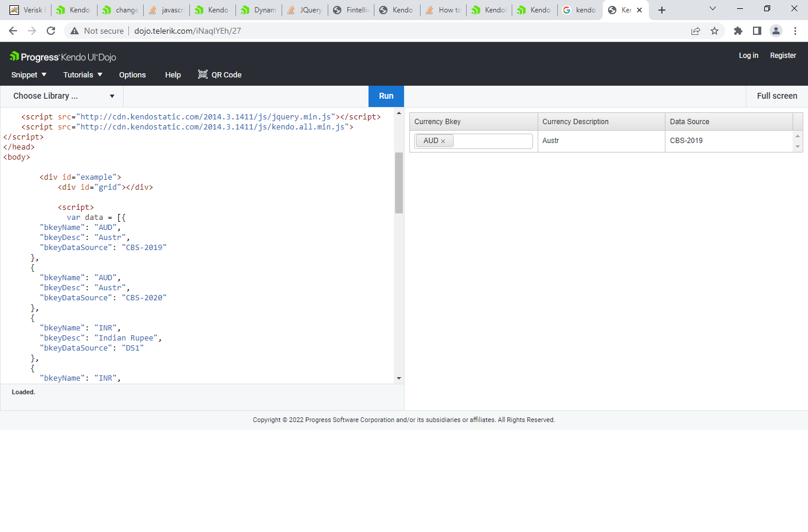This screenshot has height=532, width=808.
Task: Click the Loaded status message
Action: point(24,392)
